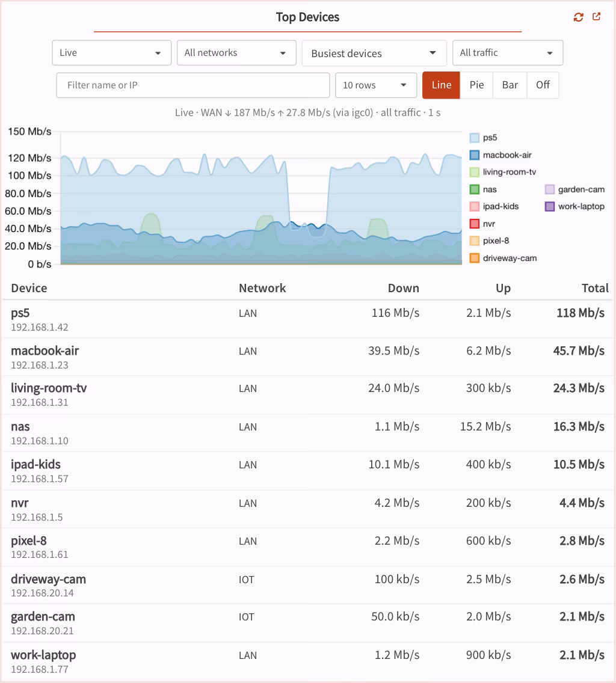Click the 15.2 Mb/s up value
Screen dimensions: 616x683
[485, 427]
